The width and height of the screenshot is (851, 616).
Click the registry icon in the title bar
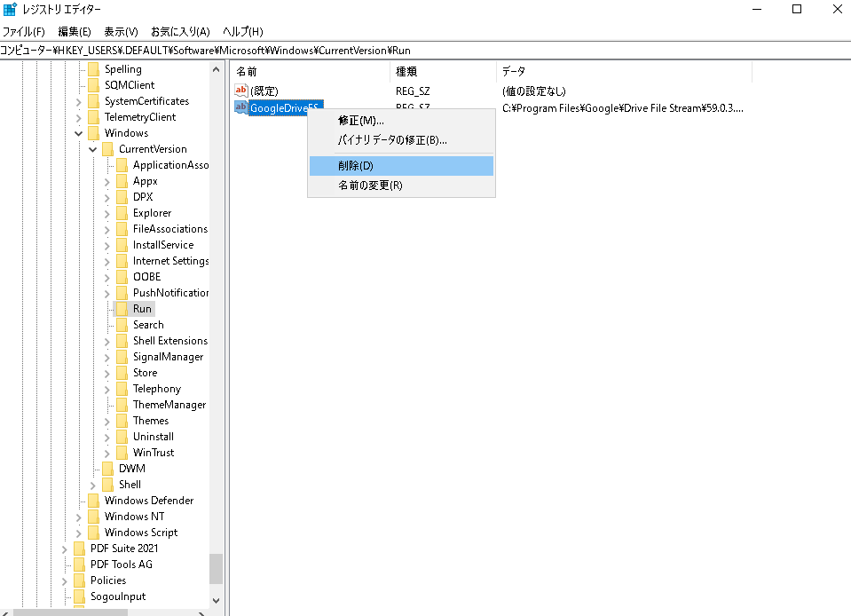coord(9,9)
